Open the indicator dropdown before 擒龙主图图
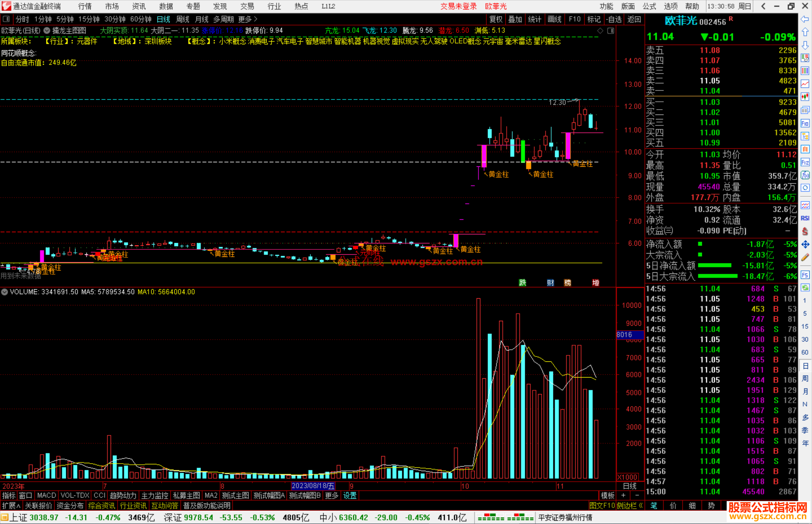 coord(47,31)
